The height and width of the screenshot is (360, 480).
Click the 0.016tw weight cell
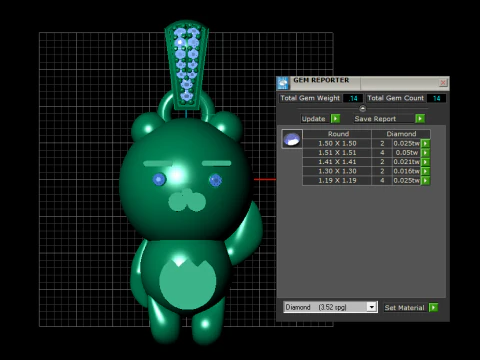tap(406, 171)
